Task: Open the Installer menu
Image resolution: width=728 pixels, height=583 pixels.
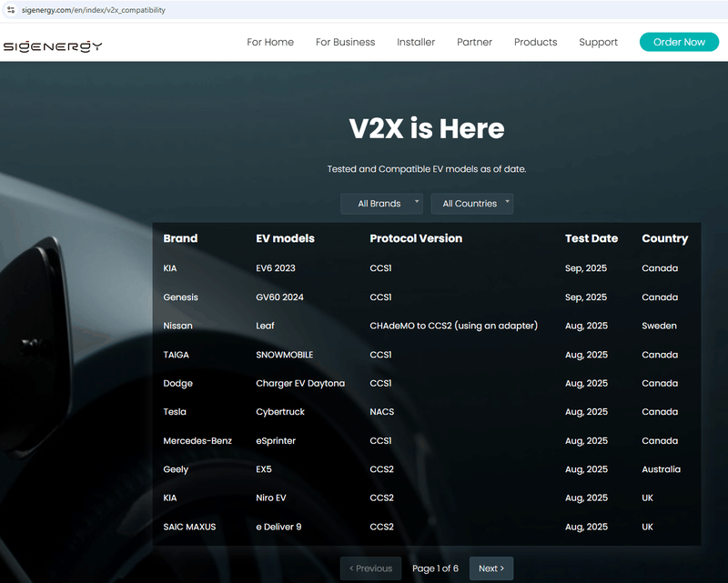Action: (416, 42)
